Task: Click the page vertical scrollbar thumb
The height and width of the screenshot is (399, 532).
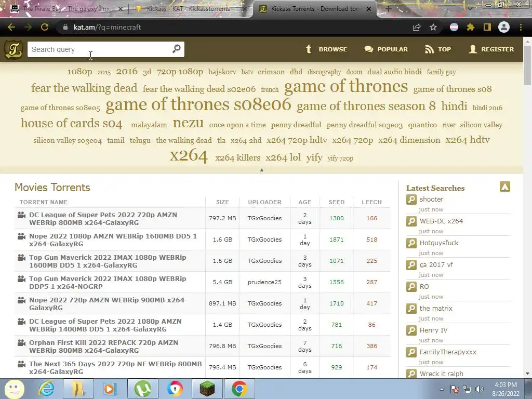Action: coord(527,64)
